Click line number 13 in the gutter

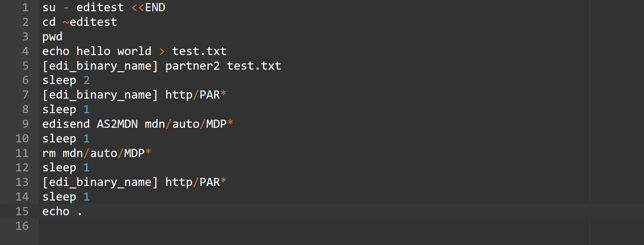pos(22,182)
